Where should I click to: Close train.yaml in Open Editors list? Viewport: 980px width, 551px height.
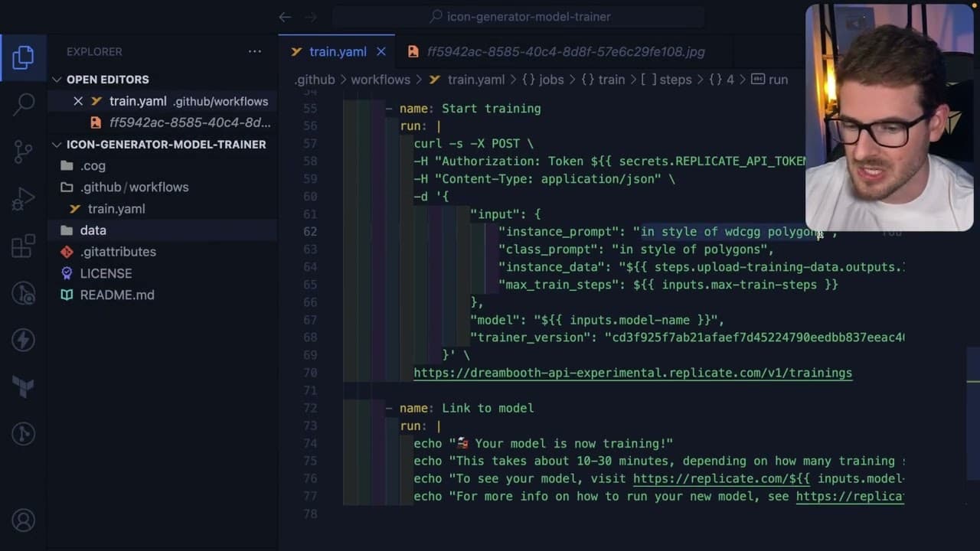[x=78, y=101]
